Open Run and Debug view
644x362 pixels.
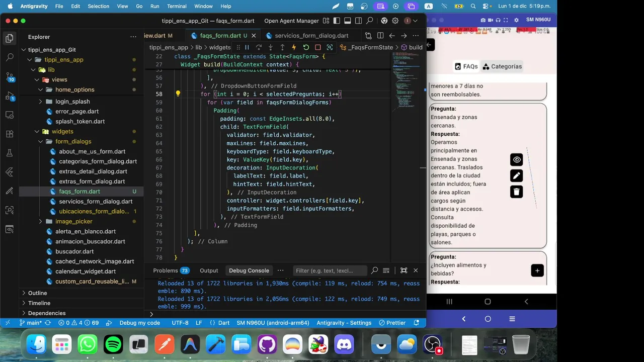(x=9, y=96)
